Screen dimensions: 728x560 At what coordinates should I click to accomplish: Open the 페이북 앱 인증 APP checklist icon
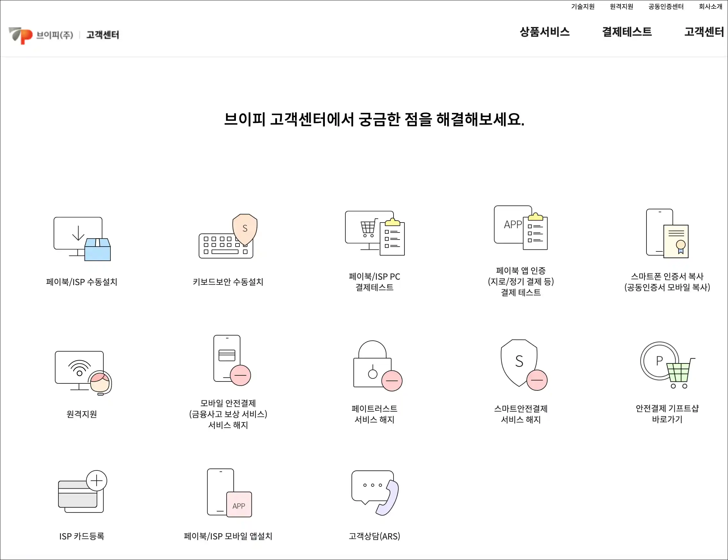pyautogui.click(x=521, y=228)
